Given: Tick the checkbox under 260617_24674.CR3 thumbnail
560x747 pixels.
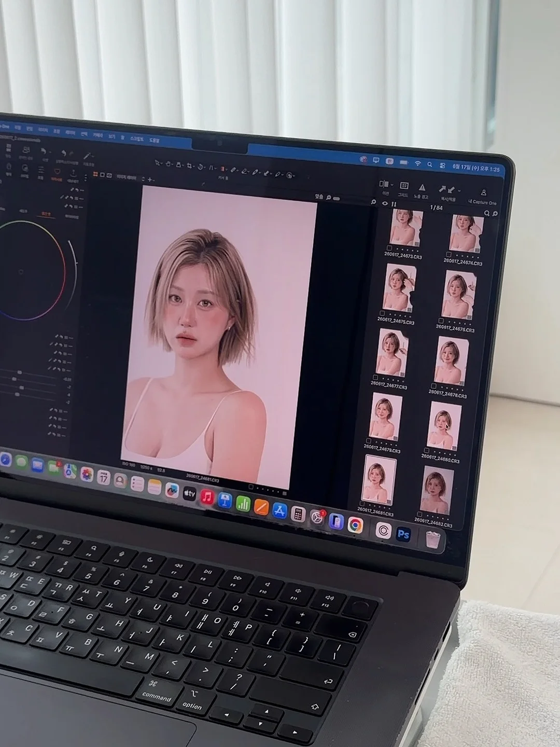Looking at the screenshot, I should coord(449,254).
